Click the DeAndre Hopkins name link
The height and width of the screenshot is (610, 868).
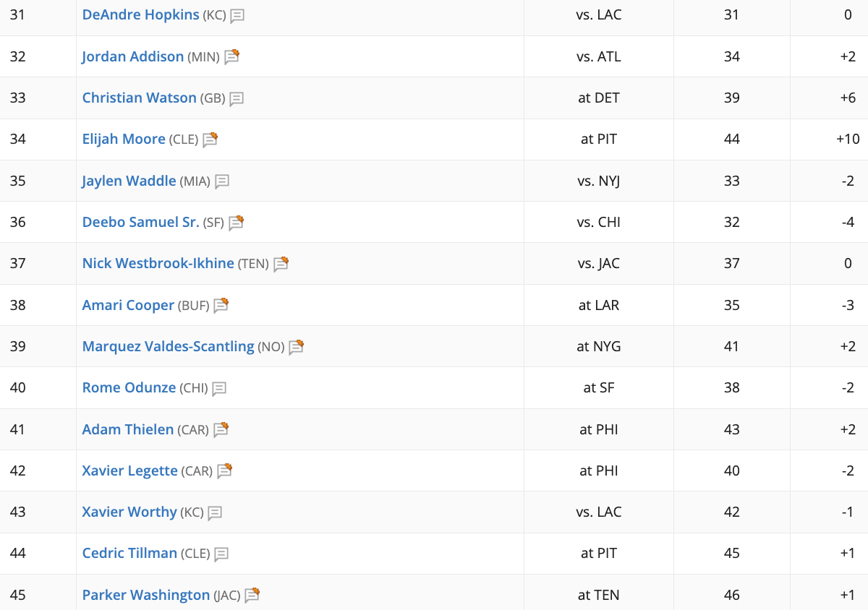(141, 14)
